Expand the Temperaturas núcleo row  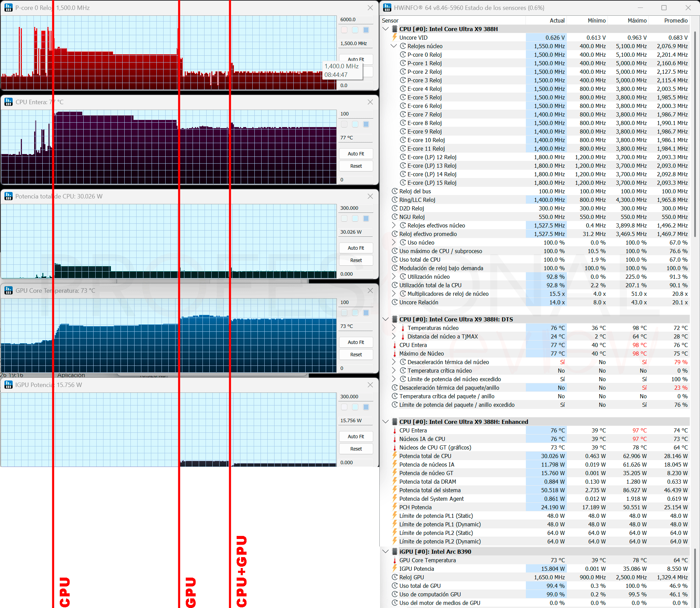point(394,328)
